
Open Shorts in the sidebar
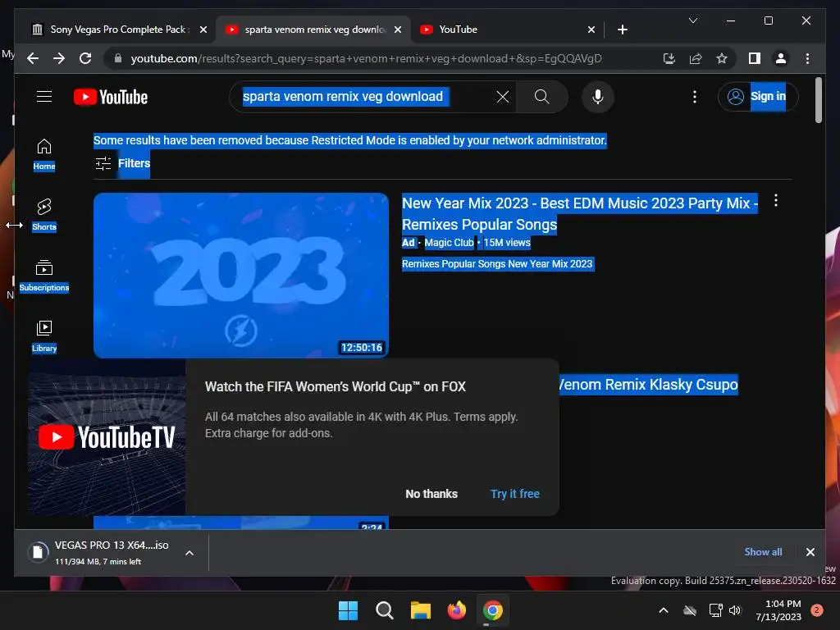(44, 215)
